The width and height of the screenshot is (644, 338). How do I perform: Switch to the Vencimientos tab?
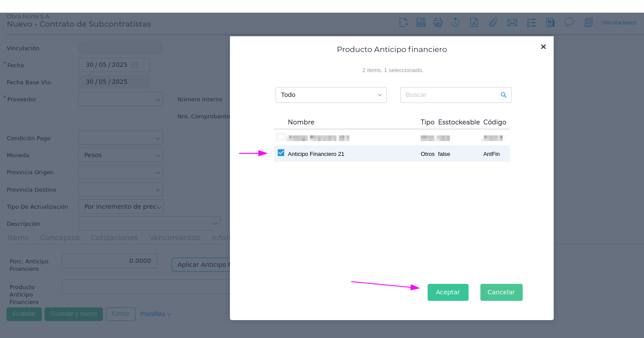pos(175,238)
